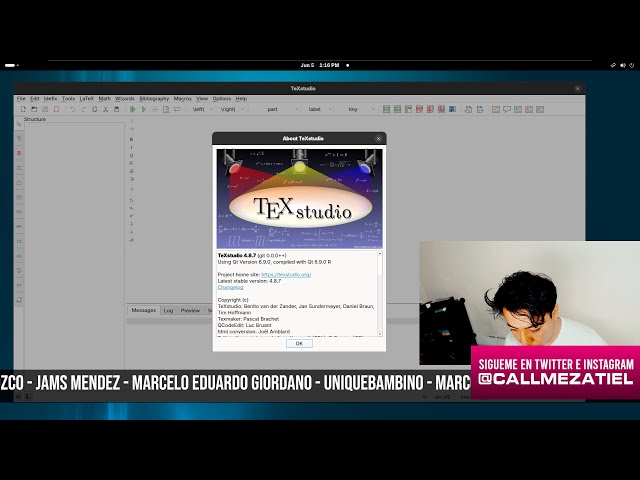This screenshot has width=640, height=480.
Task: Select the bold 'TeXstudio 4.8.7' version text
Action: click(237, 256)
